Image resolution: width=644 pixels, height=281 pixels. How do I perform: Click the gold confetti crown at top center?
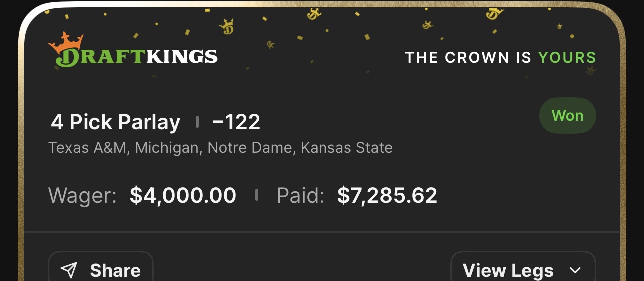(314, 14)
